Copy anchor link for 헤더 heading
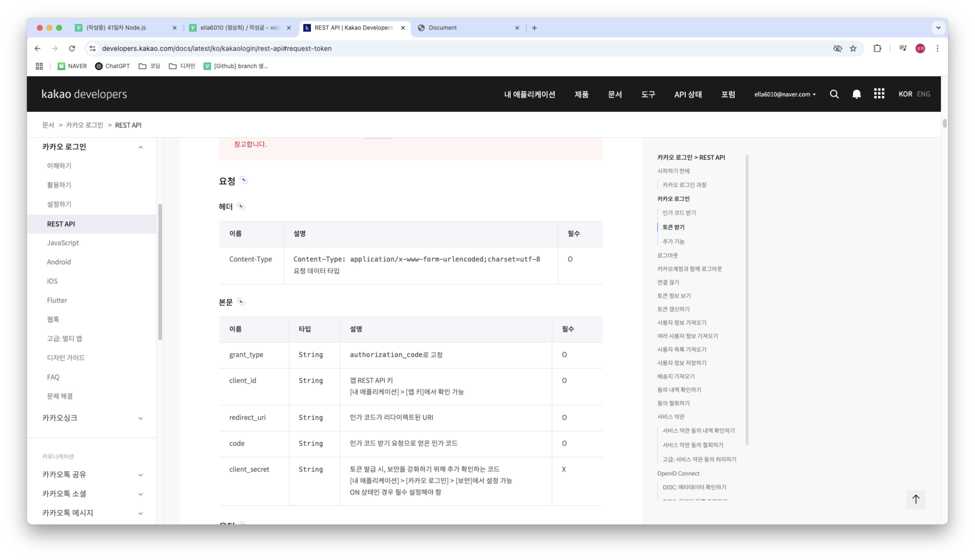The height and width of the screenshot is (560, 975). (241, 207)
